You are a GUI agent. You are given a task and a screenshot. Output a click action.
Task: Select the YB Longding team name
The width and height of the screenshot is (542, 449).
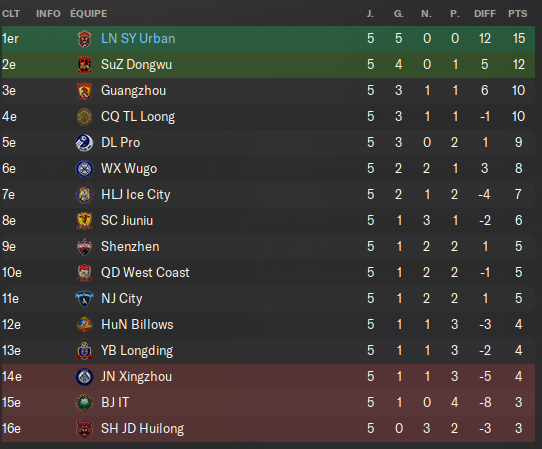click(x=137, y=350)
